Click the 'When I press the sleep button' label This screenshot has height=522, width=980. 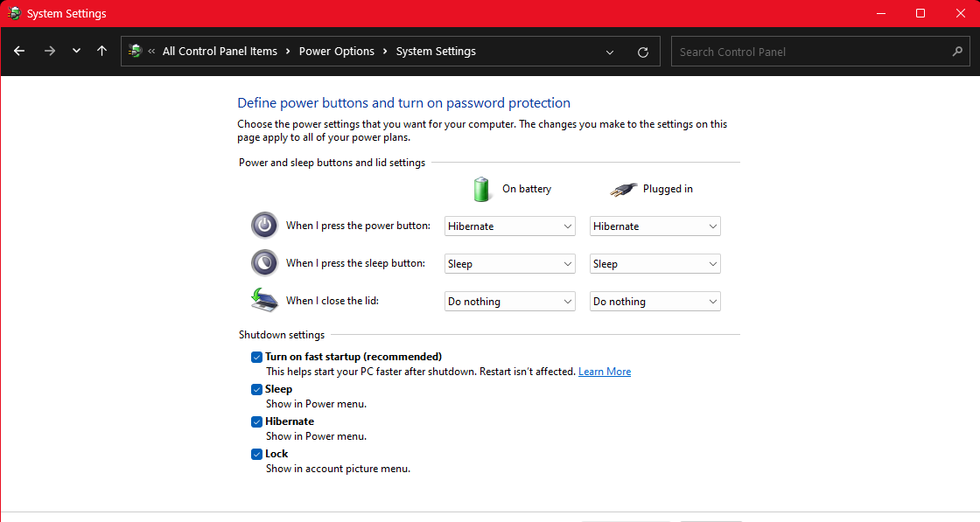pyautogui.click(x=355, y=263)
